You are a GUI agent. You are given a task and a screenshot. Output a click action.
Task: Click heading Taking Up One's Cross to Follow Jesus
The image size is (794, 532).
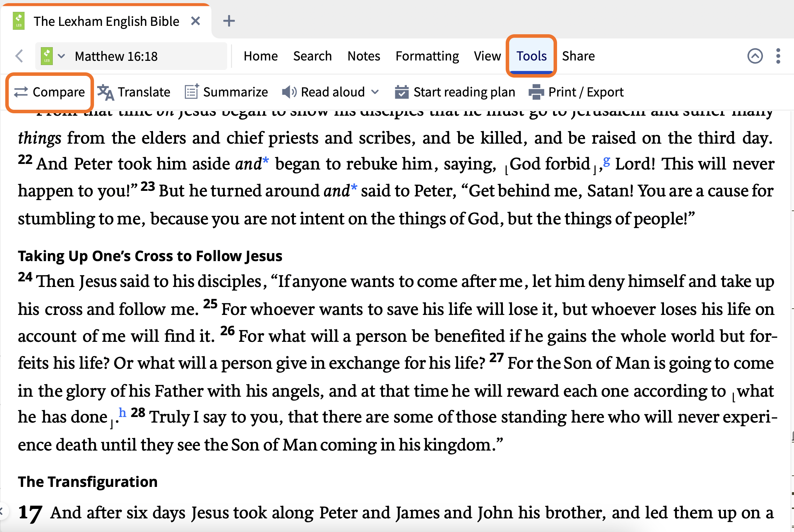[x=150, y=256]
